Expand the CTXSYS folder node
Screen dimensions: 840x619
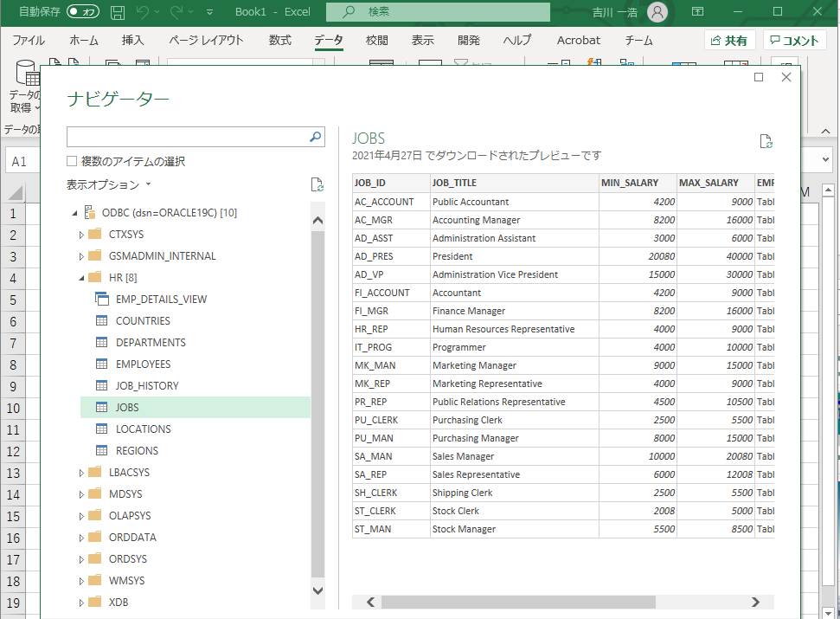82,235
